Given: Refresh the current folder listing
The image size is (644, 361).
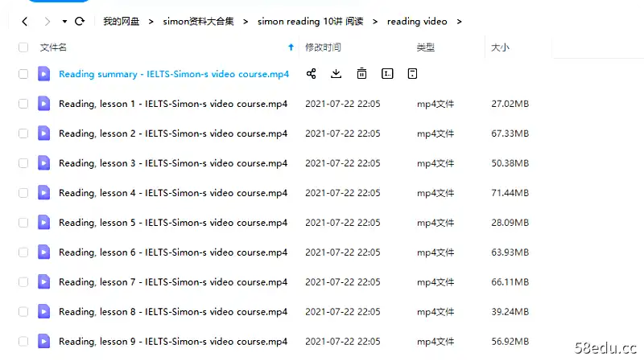Looking at the screenshot, I should [80, 22].
